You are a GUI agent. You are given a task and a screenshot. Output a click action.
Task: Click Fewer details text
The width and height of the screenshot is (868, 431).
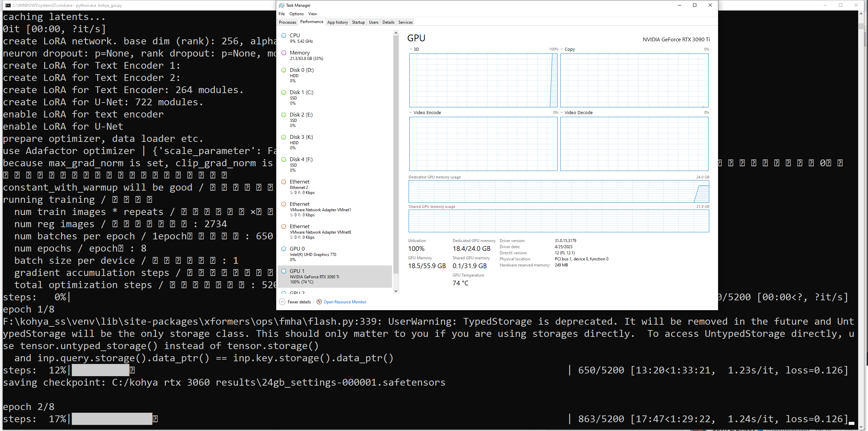(x=299, y=302)
